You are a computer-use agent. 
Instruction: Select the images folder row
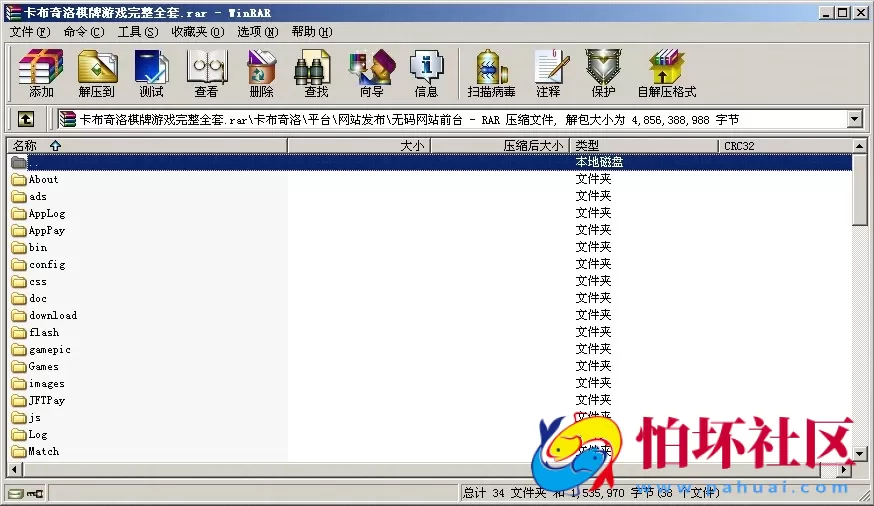coord(430,383)
